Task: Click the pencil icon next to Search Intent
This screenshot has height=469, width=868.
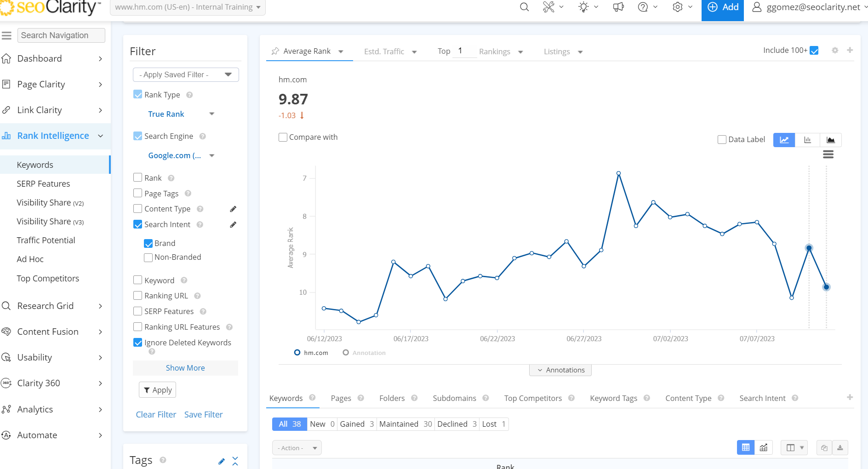Action: tap(233, 225)
